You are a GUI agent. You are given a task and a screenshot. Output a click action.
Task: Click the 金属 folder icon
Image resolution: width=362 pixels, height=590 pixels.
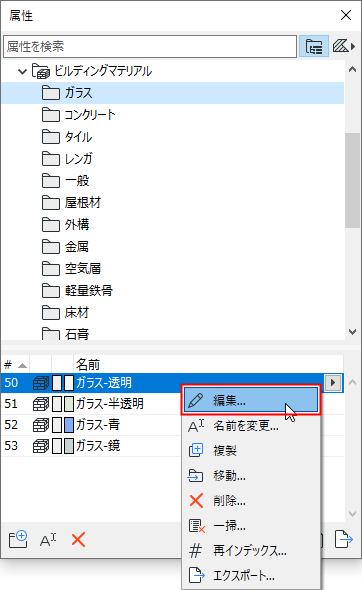tap(50, 247)
